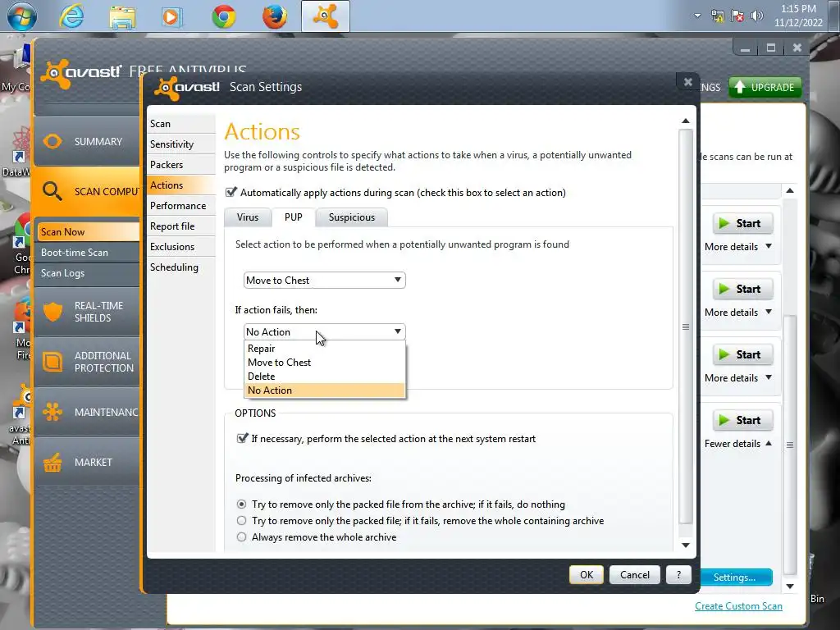
Task: Open Boot-time Scan submenu item
Action: click(x=89, y=253)
